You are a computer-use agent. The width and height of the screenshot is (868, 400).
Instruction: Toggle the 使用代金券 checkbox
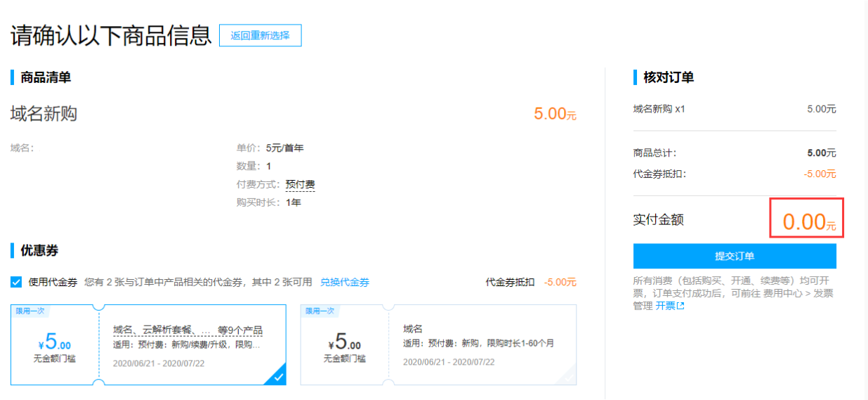[x=16, y=282]
